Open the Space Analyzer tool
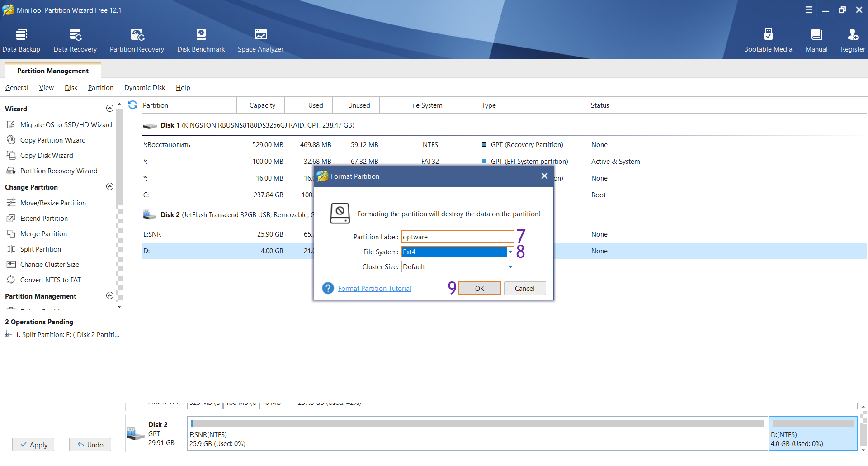 tap(260, 40)
